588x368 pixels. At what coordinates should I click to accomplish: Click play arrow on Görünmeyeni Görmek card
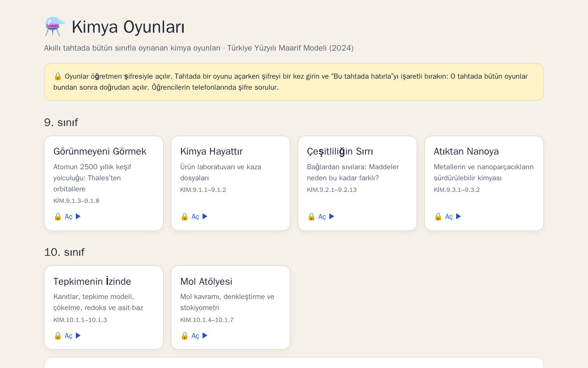tap(78, 217)
